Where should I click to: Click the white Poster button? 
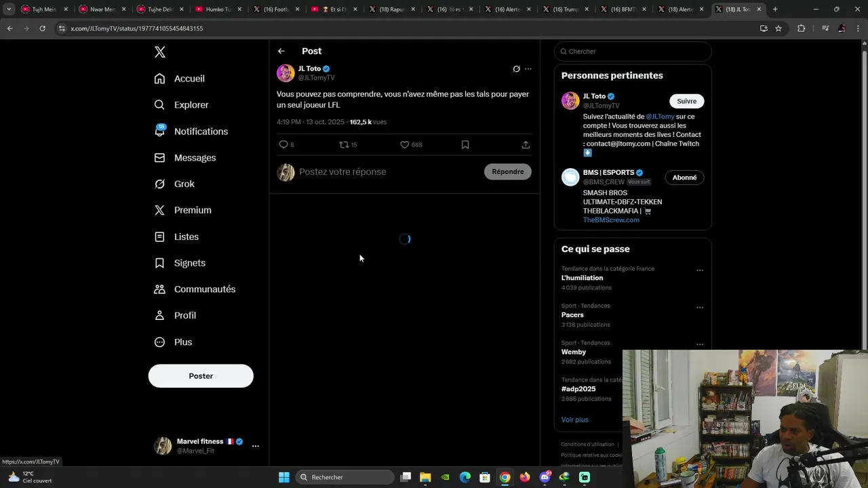(201, 376)
